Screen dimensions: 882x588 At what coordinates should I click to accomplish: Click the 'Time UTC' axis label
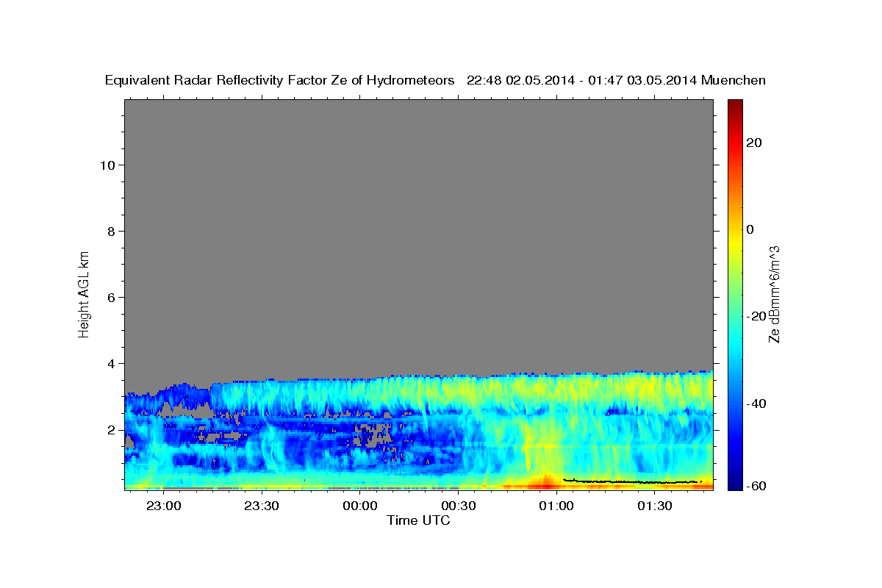click(418, 521)
